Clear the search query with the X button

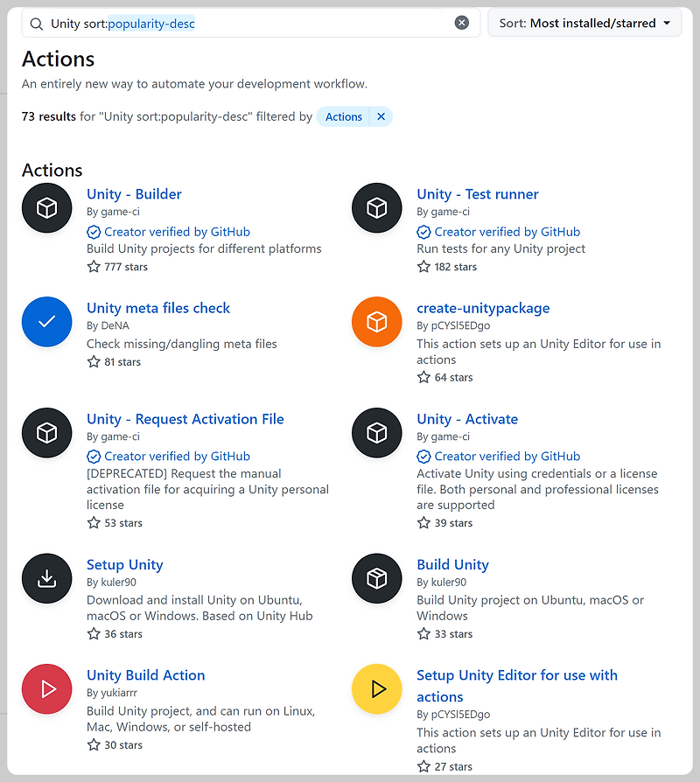(462, 23)
